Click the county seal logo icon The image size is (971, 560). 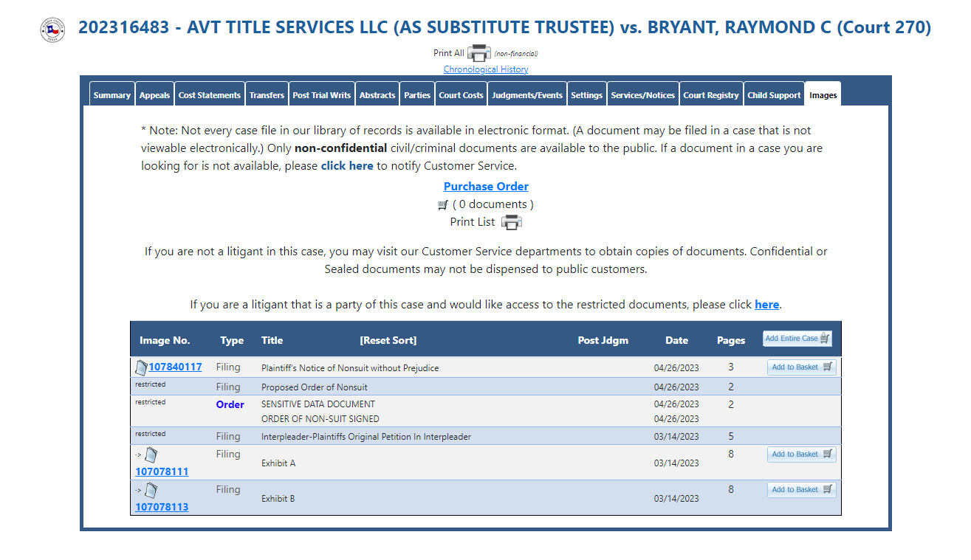tap(52, 30)
